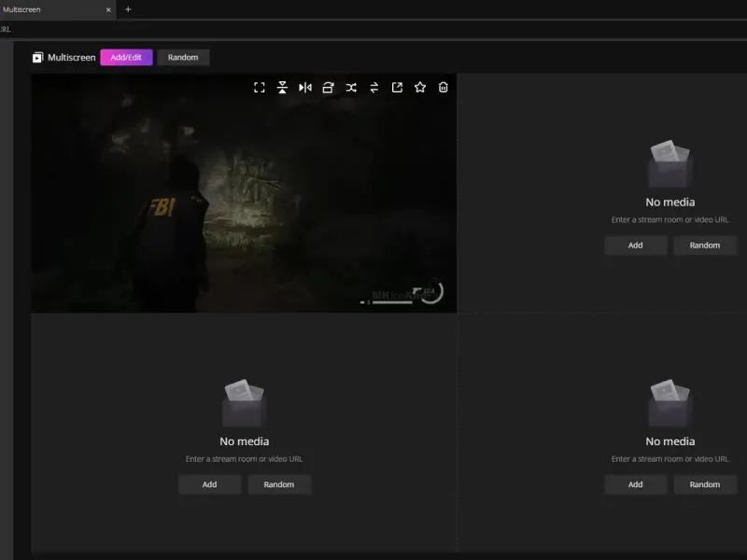Screen dimensions: 747x560
Task: Click the fullscreen icon on the video tile
Action: tap(260, 88)
